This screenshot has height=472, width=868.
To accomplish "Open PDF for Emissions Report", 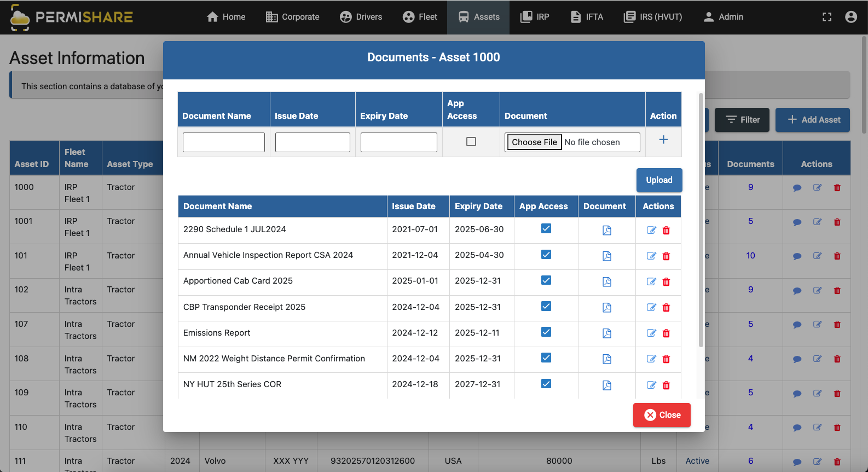I will point(606,333).
